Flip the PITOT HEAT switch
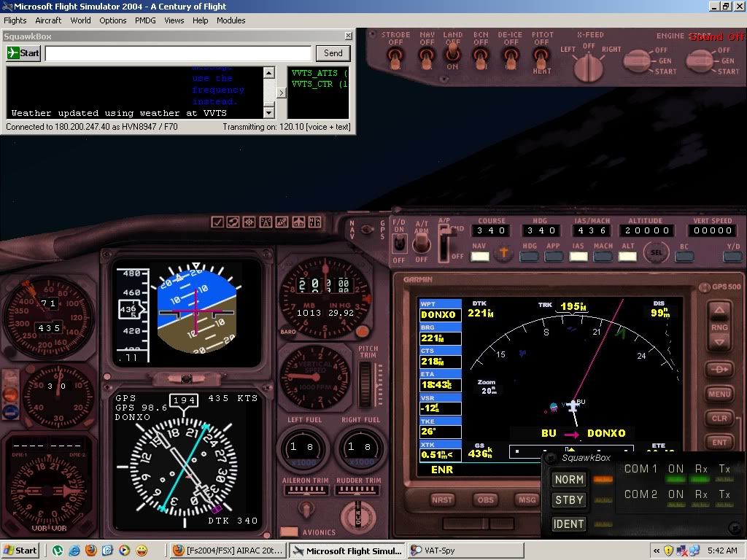 pos(541,57)
